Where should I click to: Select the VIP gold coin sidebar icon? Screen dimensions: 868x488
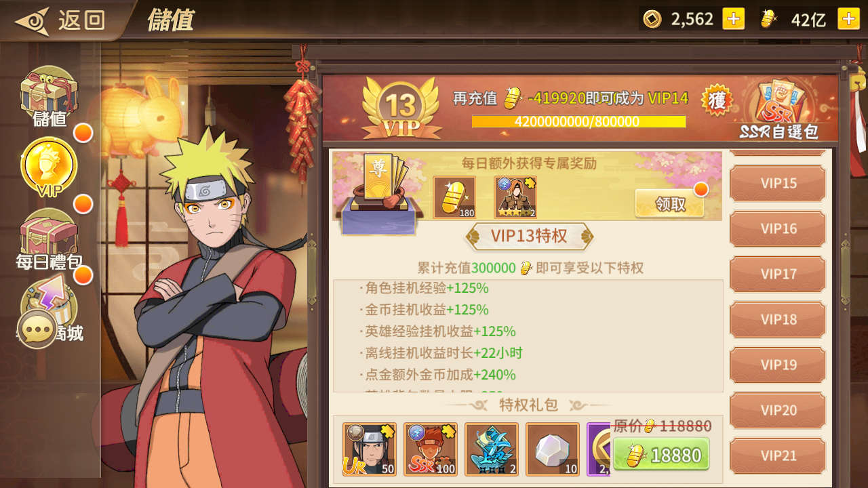click(49, 167)
